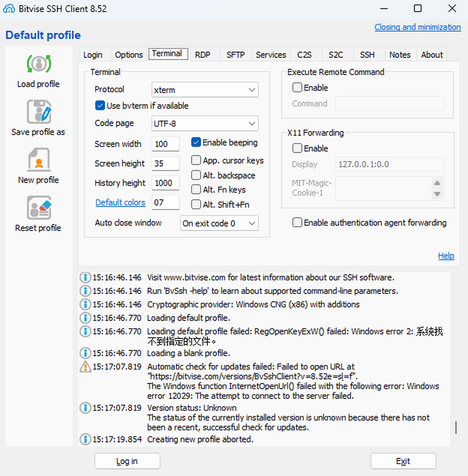Open the SFTP tab

236,55
